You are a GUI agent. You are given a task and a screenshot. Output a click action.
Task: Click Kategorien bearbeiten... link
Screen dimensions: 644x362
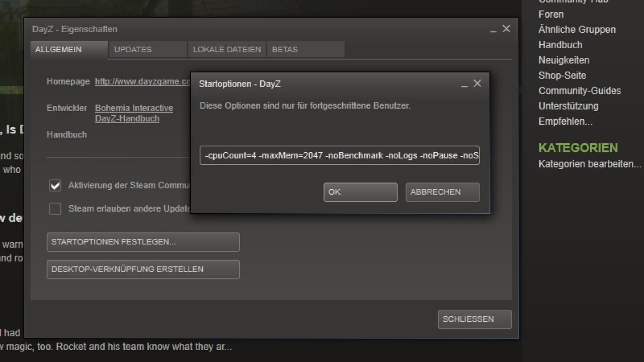point(590,164)
